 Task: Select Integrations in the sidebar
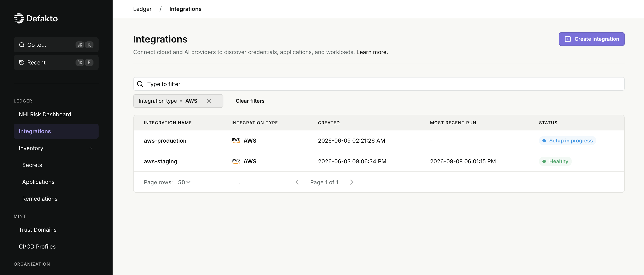pos(56,131)
